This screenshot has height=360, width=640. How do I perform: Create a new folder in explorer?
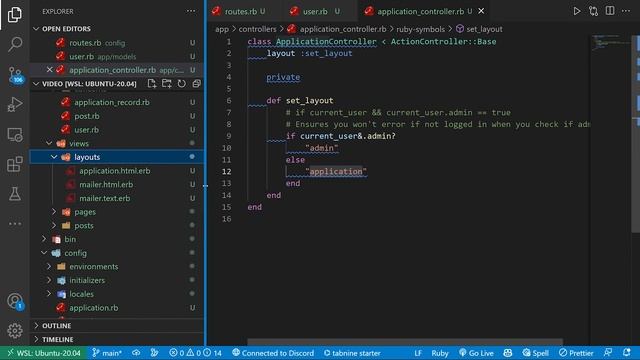pos(167,83)
